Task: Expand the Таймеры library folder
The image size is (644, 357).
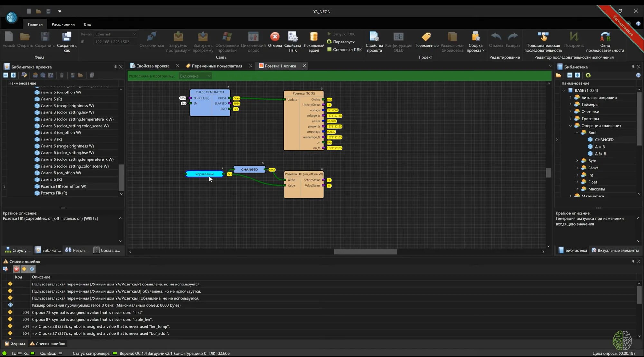Action: click(570, 104)
